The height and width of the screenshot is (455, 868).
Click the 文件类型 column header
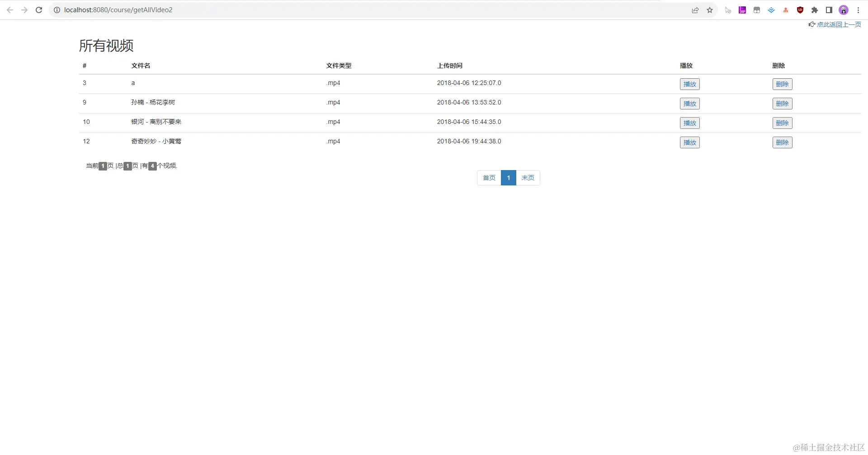pos(339,66)
